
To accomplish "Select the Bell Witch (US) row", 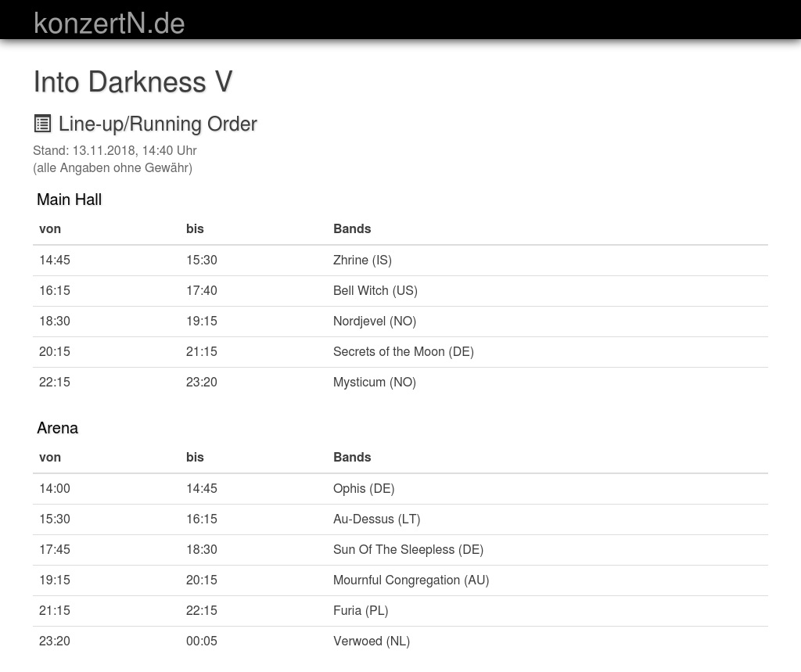I will coord(375,291).
